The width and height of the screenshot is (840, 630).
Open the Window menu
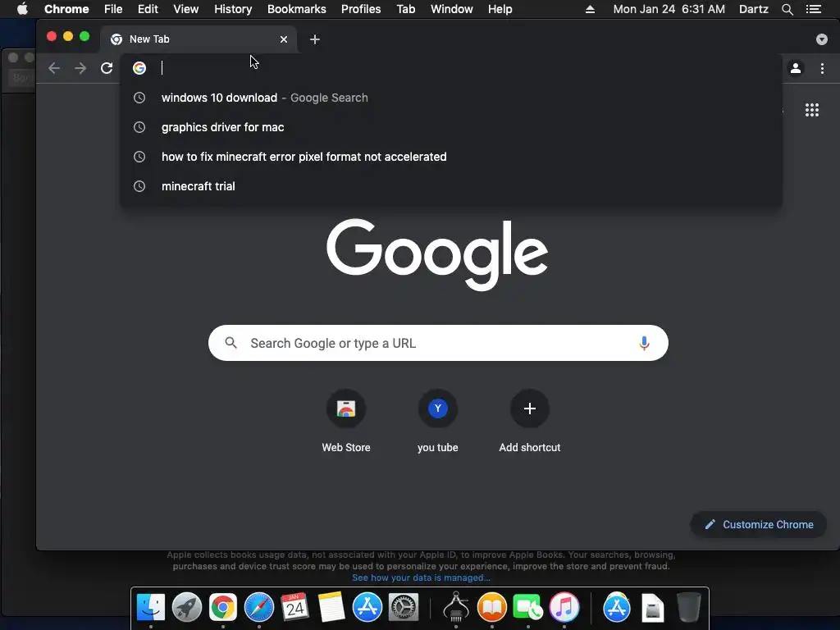coord(452,9)
